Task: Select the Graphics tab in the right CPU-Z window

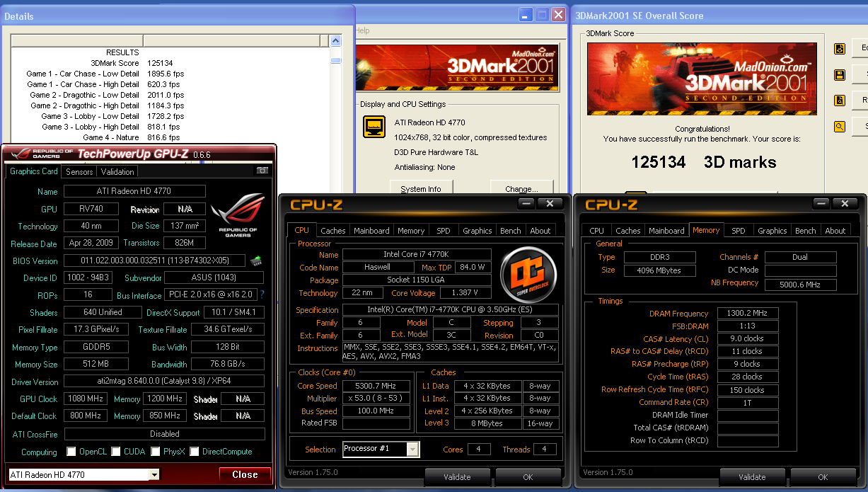Action: [772, 231]
